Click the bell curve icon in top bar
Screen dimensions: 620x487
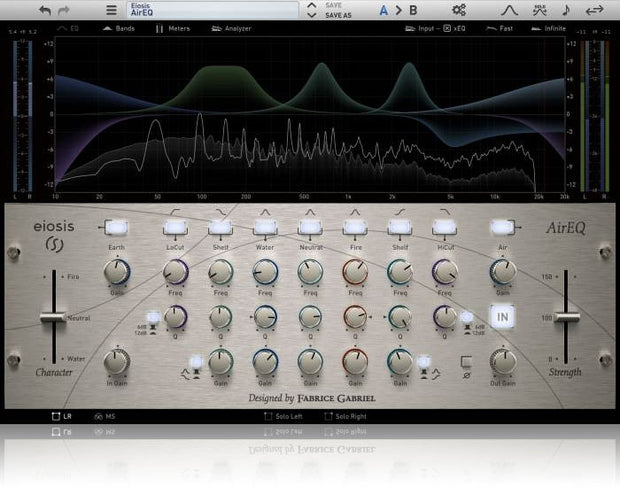pyautogui.click(x=509, y=10)
